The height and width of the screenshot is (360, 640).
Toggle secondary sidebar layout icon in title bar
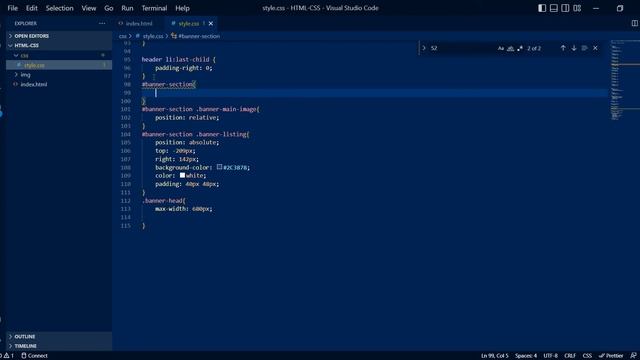tap(565, 8)
